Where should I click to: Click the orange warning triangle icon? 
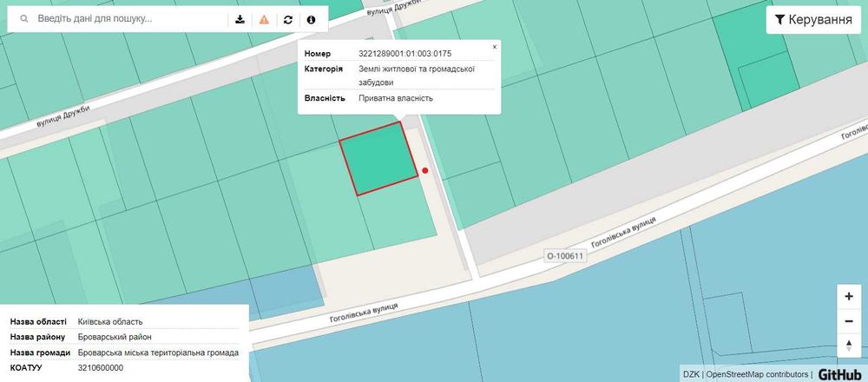click(264, 19)
